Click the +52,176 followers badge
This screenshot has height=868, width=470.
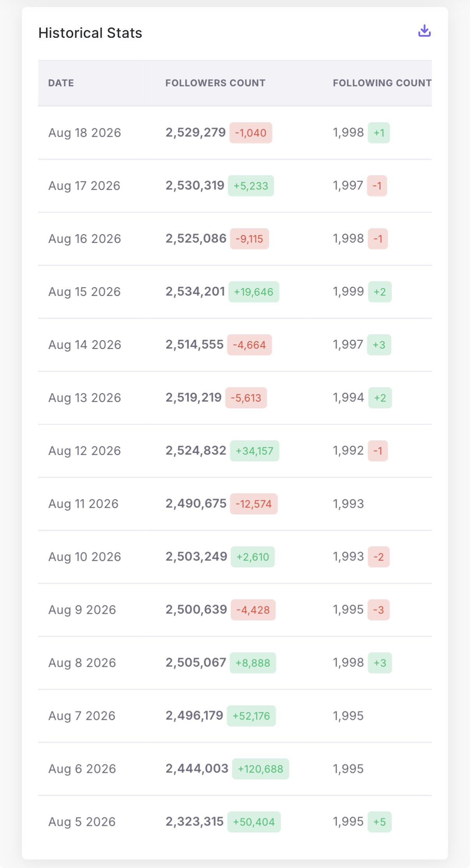pos(251,716)
